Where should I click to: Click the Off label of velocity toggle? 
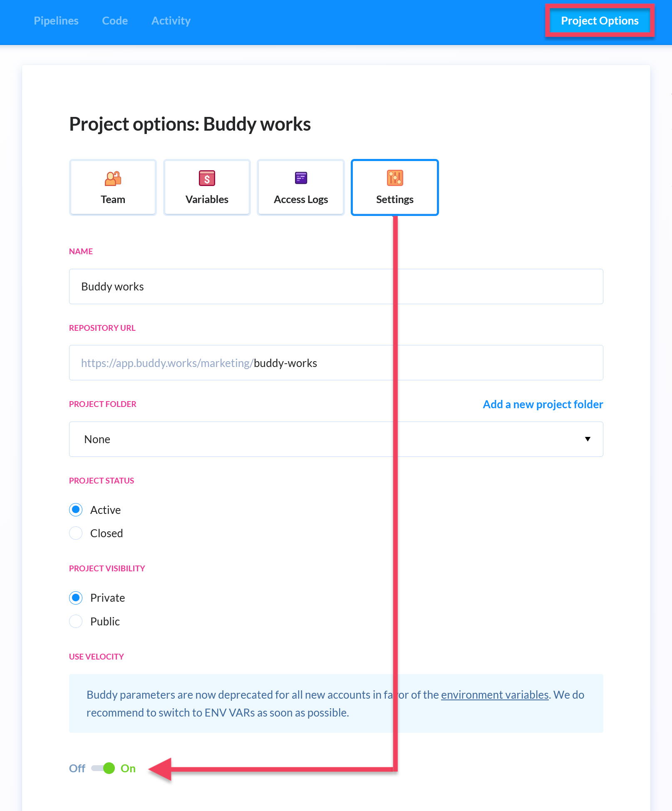[77, 768]
